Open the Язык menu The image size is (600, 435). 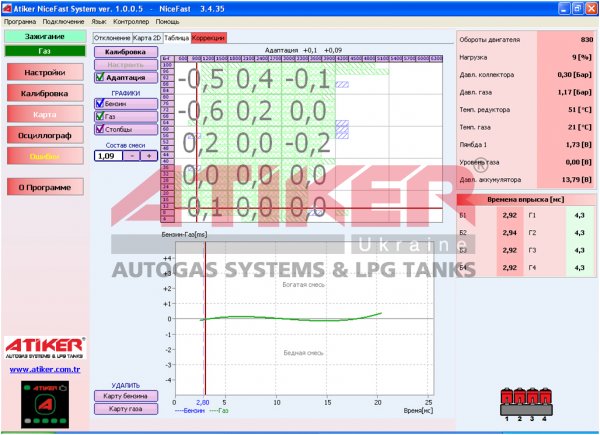pyautogui.click(x=99, y=22)
